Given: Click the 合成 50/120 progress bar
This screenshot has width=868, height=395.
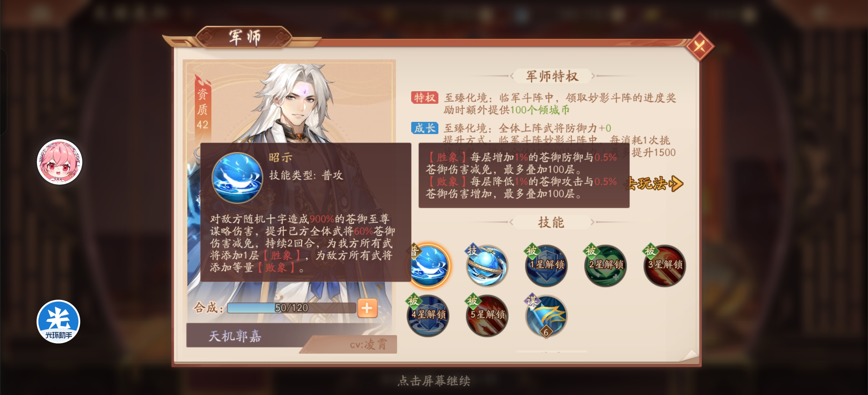Looking at the screenshot, I should click(292, 307).
